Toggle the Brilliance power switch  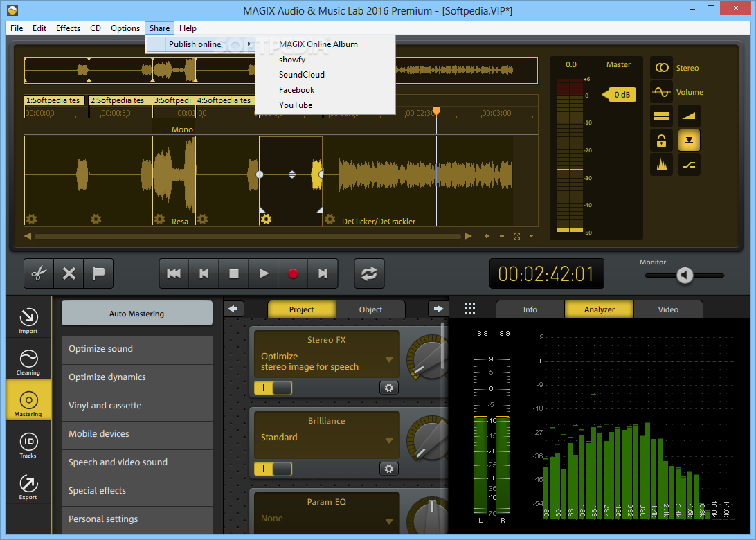[273, 469]
